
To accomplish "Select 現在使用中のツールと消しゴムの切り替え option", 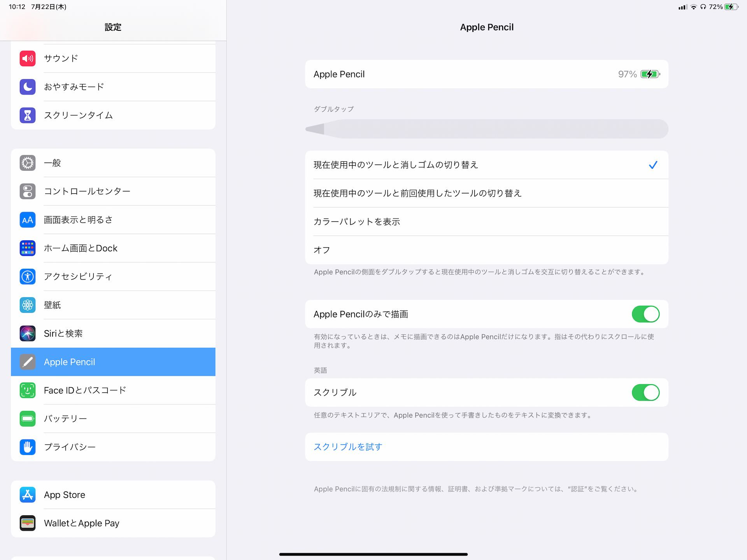I will [x=487, y=165].
